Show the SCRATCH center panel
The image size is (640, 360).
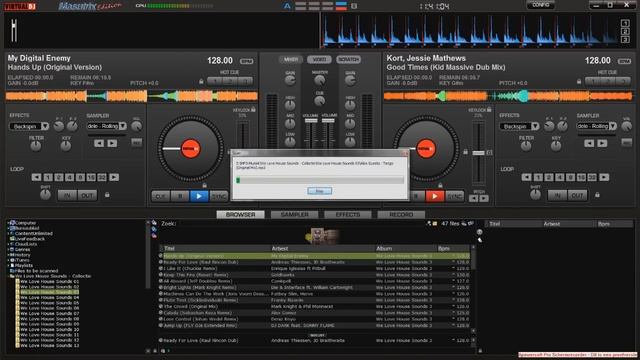click(348, 60)
